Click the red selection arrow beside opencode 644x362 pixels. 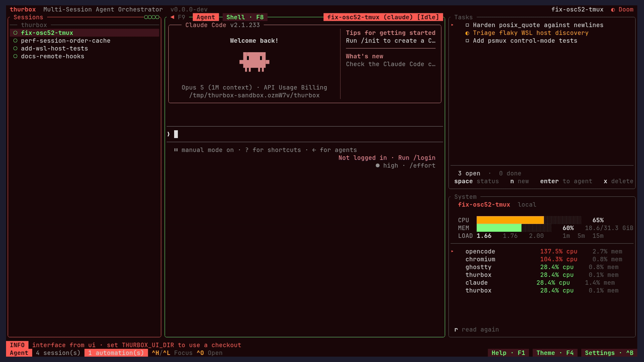pos(452,251)
